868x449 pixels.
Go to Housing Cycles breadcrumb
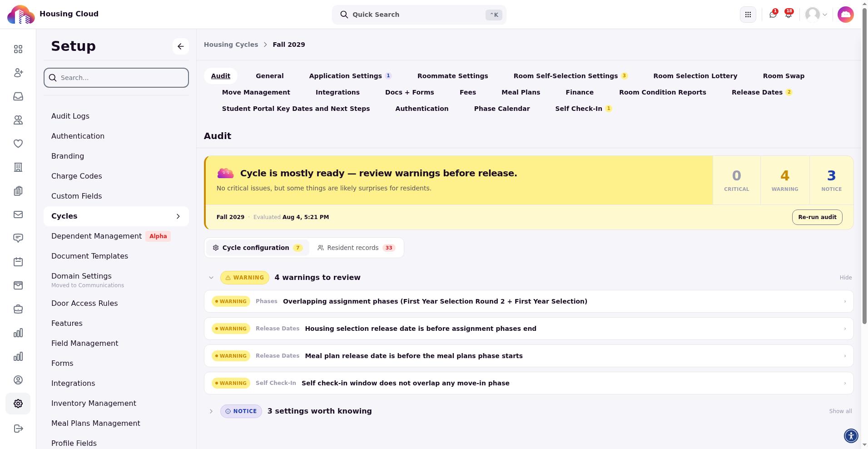point(231,45)
